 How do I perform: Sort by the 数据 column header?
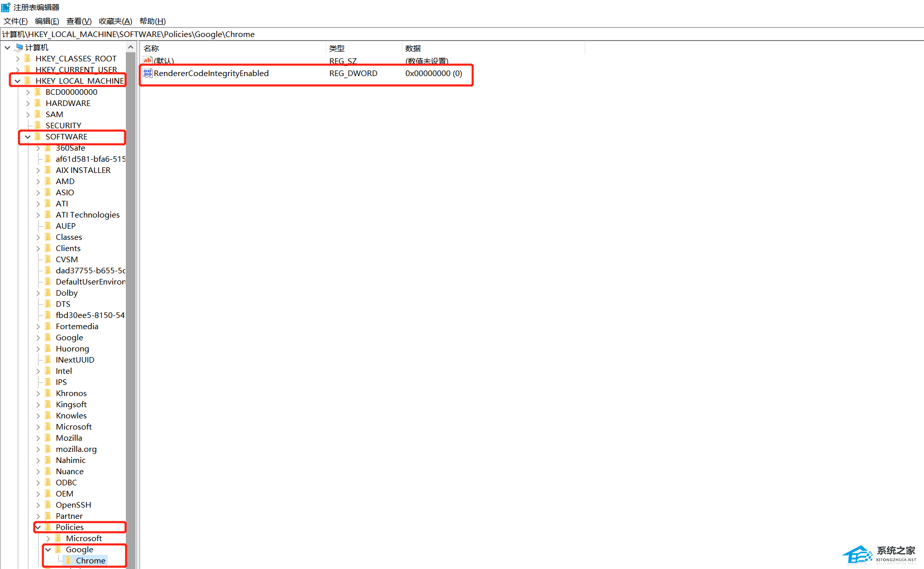[x=493, y=48]
